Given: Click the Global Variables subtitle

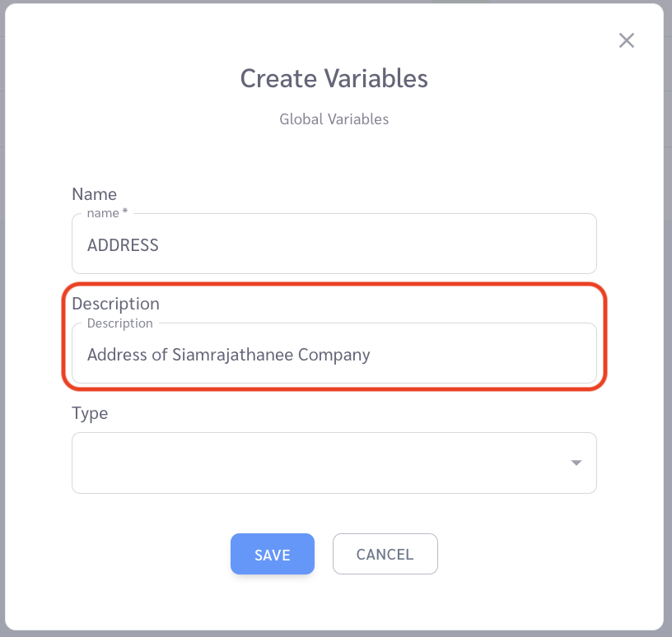Looking at the screenshot, I should click(x=334, y=119).
